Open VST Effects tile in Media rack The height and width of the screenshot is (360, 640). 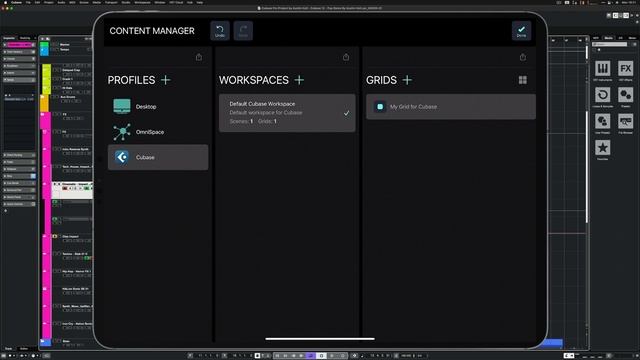pos(625,69)
